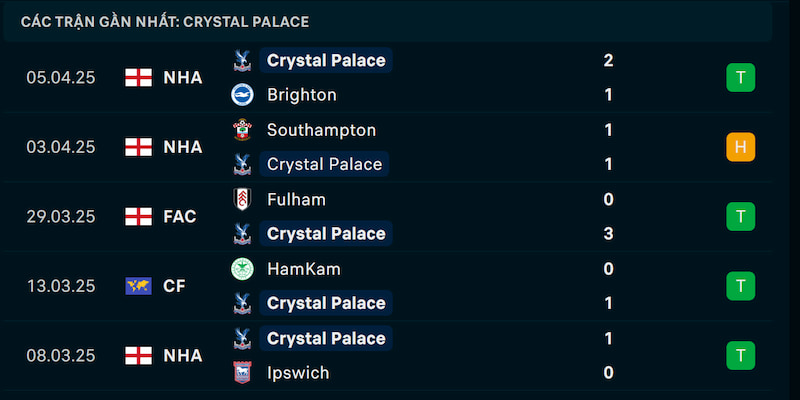This screenshot has width=800, height=400.
Task: Click the HamKam club crest icon
Action: (x=242, y=269)
